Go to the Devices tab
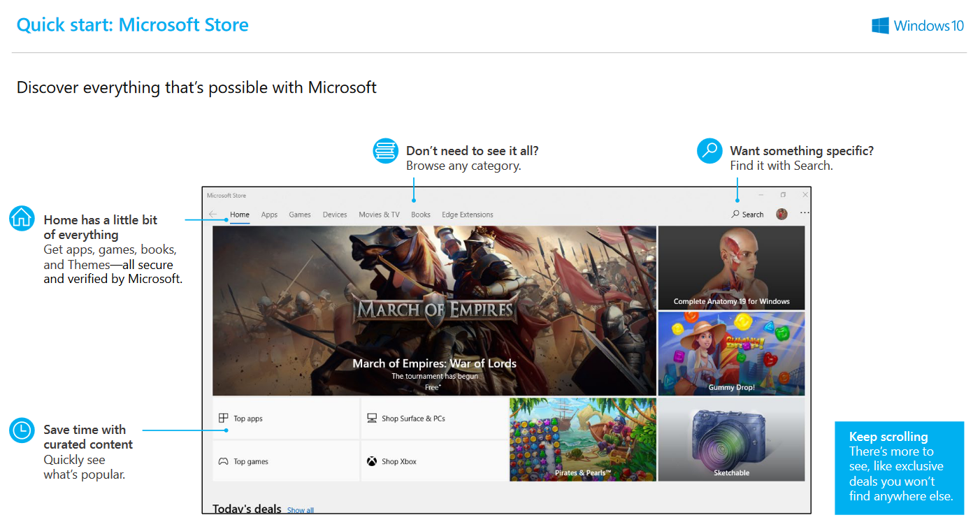Image resolution: width=980 pixels, height=529 pixels. 335,215
